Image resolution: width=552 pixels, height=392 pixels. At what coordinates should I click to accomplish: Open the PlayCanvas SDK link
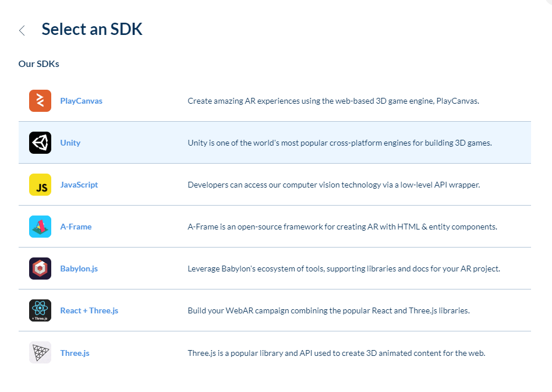point(82,101)
